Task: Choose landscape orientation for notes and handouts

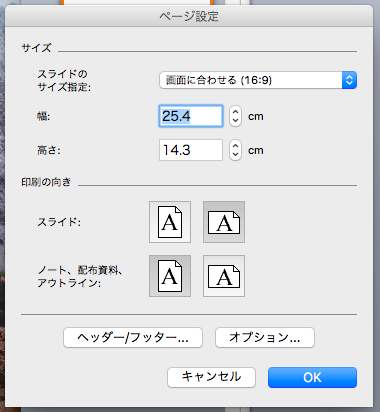Action: pyautogui.click(x=224, y=276)
